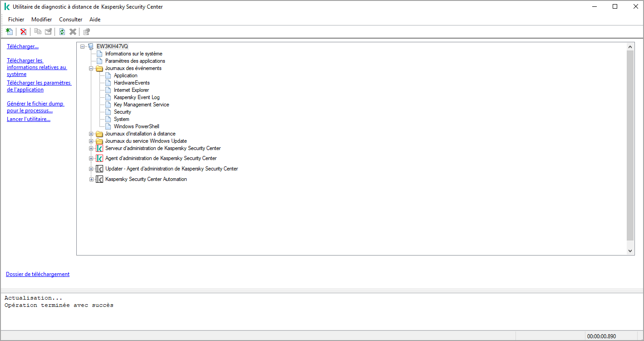This screenshot has height=341, width=644.
Task: Click the grey X delete toolbar icon
Action: 73,31
